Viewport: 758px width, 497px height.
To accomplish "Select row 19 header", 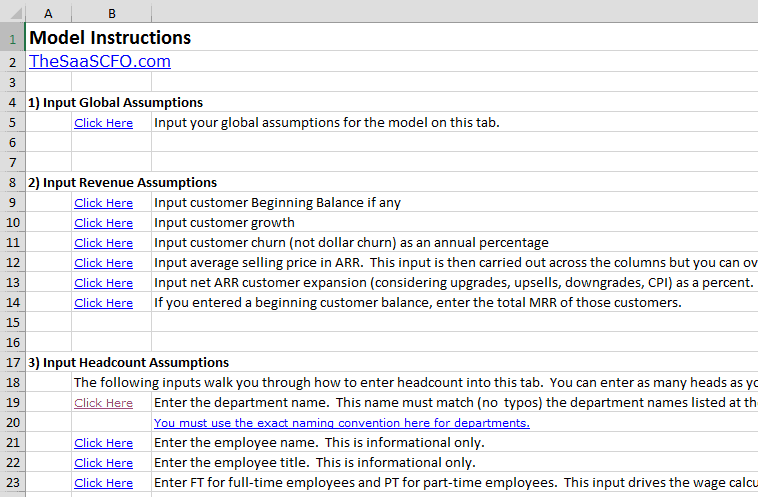I will [x=13, y=403].
